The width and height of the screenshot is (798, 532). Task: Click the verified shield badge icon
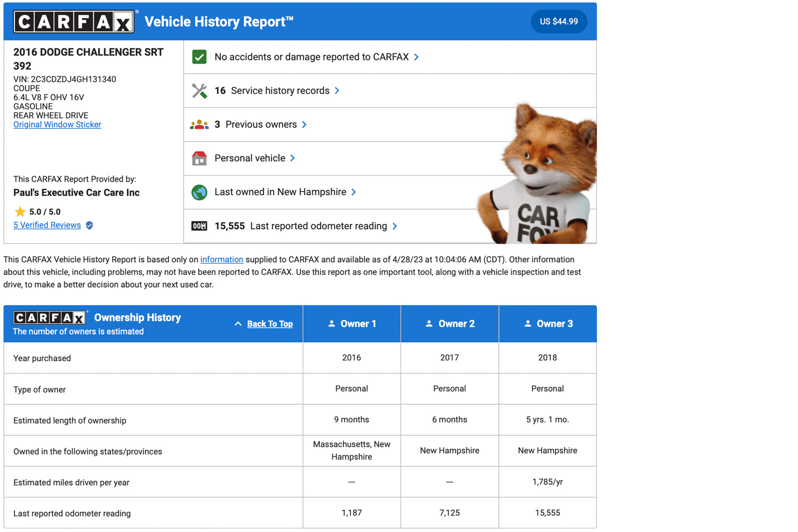click(89, 225)
